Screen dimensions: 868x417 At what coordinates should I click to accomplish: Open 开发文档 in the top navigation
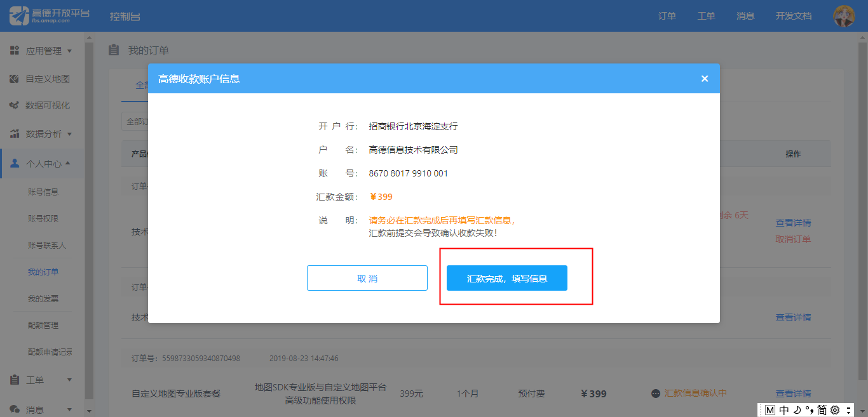tap(794, 16)
